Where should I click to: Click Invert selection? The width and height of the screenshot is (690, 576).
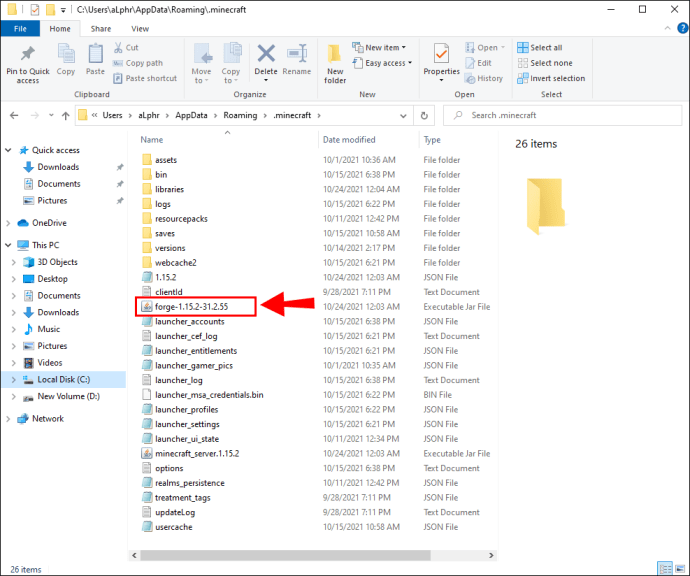coord(551,78)
